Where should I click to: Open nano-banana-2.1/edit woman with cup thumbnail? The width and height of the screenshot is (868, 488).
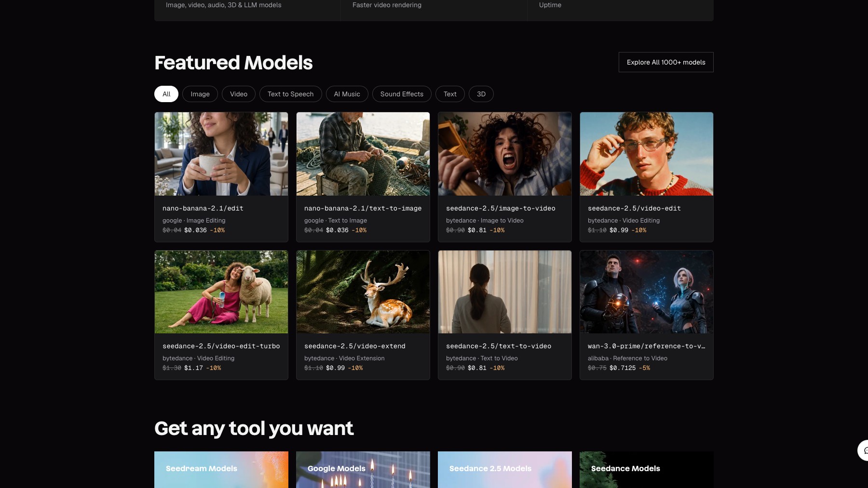(221, 154)
